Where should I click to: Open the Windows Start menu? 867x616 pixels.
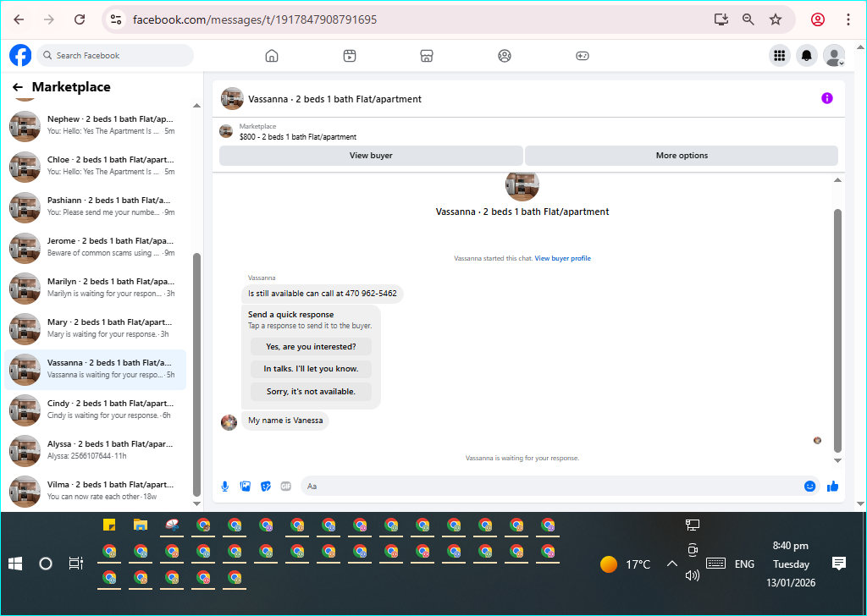15,564
